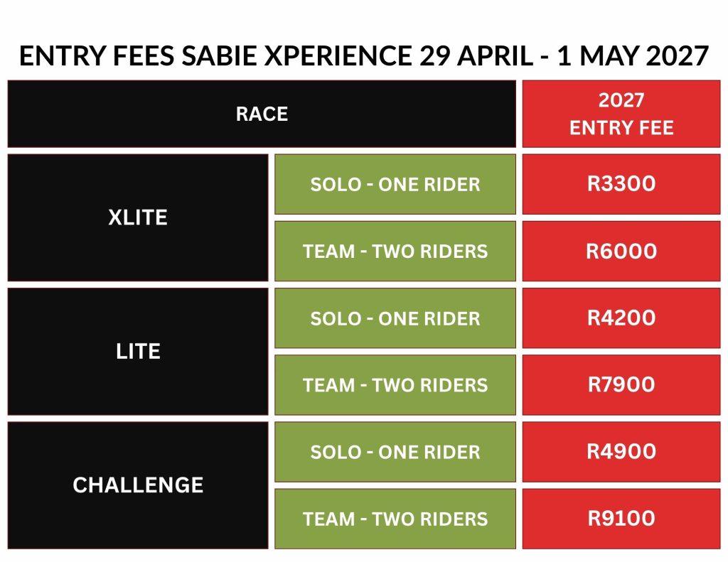Click the R7900 entry fee cell
Viewport: 728px width, 562px height.
pyautogui.click(x=621, y=384)
